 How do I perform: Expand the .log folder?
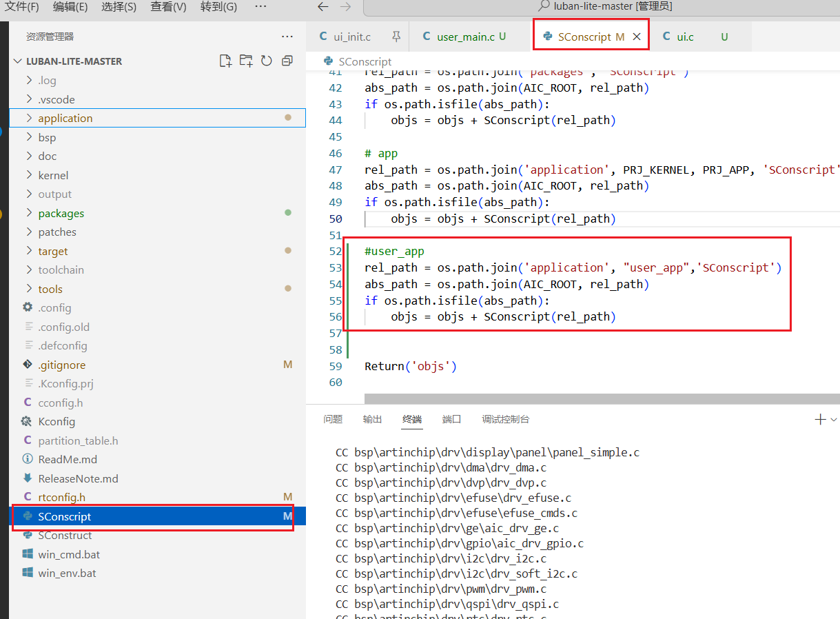(157, 81)
